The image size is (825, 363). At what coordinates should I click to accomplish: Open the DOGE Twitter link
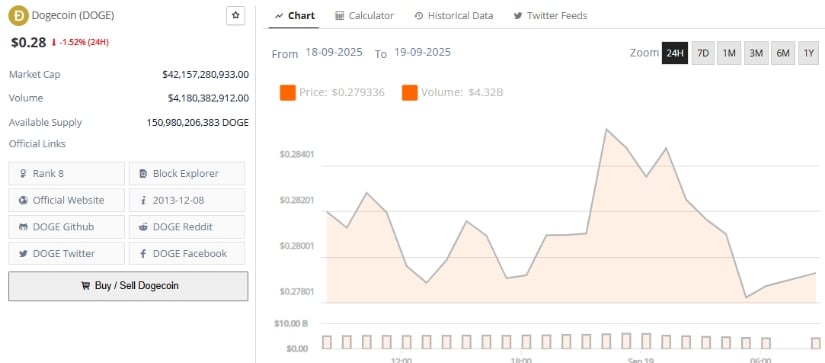(66, 253)
